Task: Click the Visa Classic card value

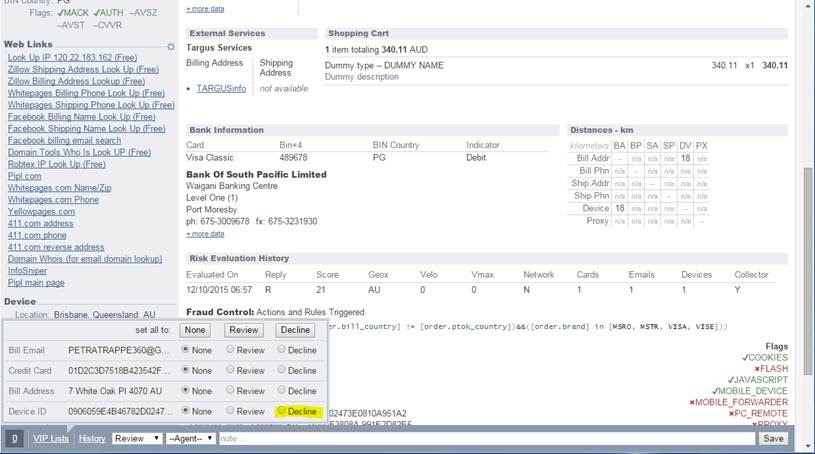Action: point(209,157)
